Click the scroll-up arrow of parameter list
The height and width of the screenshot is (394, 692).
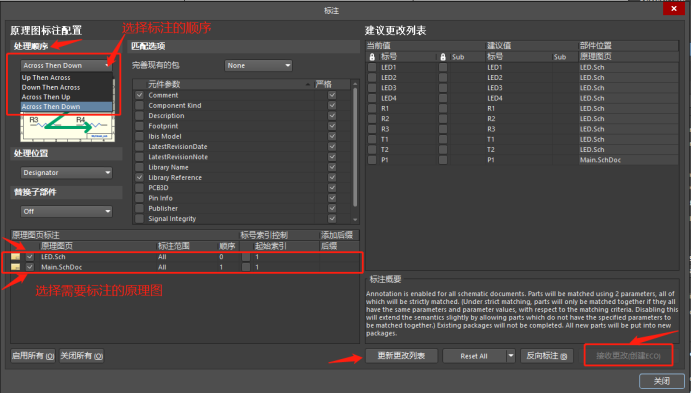coord(355,84)
